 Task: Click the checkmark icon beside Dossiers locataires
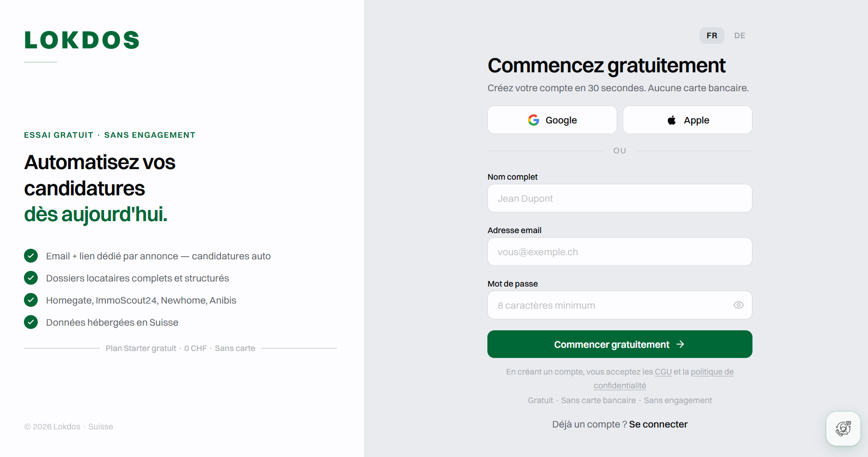(31, 278)
